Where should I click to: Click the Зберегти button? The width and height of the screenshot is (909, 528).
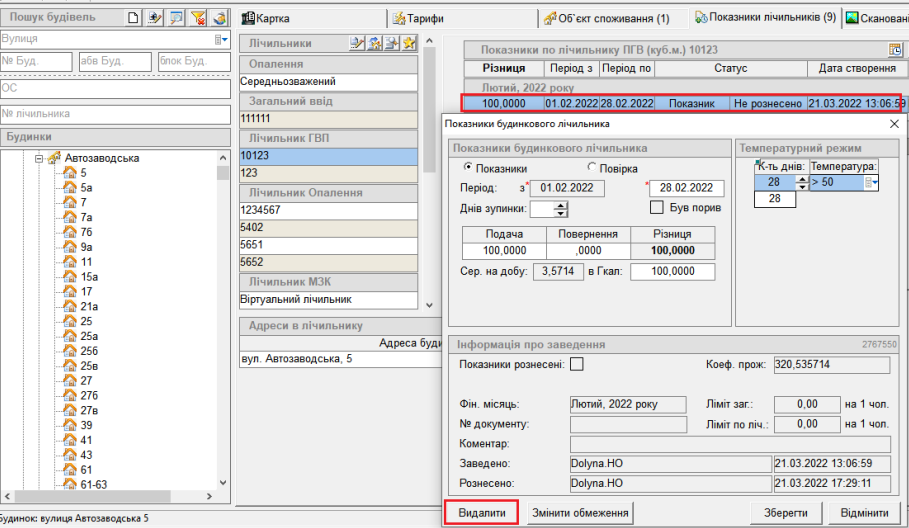[x=787, y=513]
